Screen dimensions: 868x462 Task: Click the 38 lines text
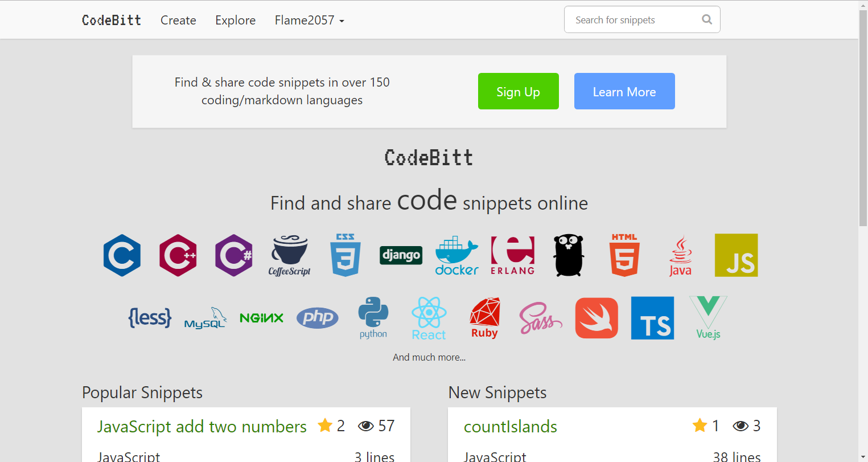[737, 456]
